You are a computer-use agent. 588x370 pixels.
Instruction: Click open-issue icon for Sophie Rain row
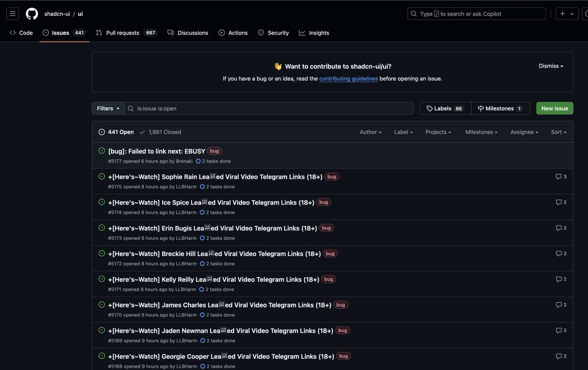coord(101,176)
